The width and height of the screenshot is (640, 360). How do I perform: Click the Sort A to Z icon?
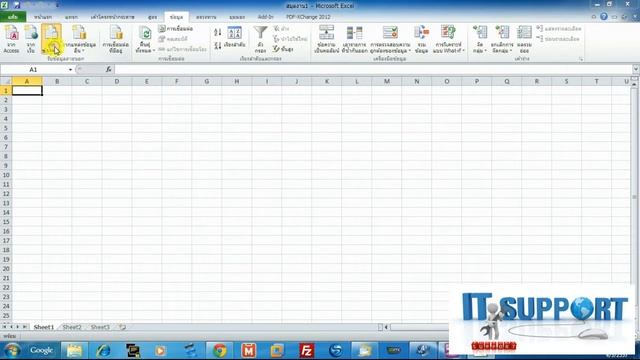(x=218, y=32)
